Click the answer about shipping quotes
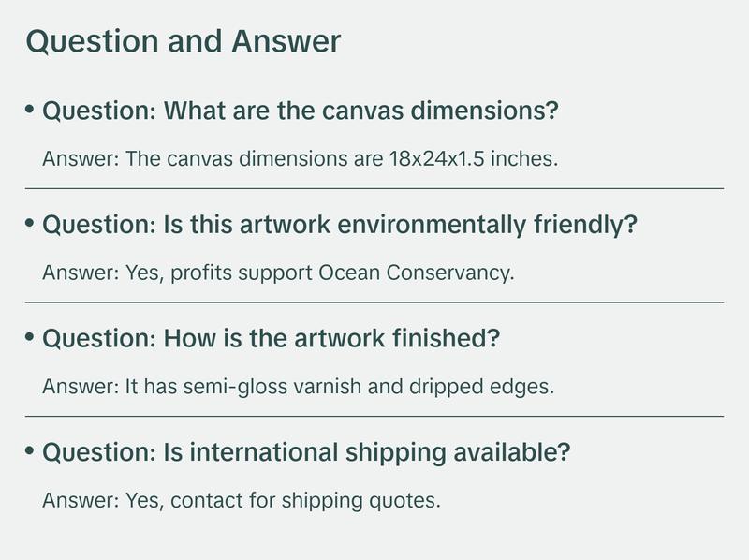This screenshot has height=560, width=749. pyautogui.click(x=241, y=499)
